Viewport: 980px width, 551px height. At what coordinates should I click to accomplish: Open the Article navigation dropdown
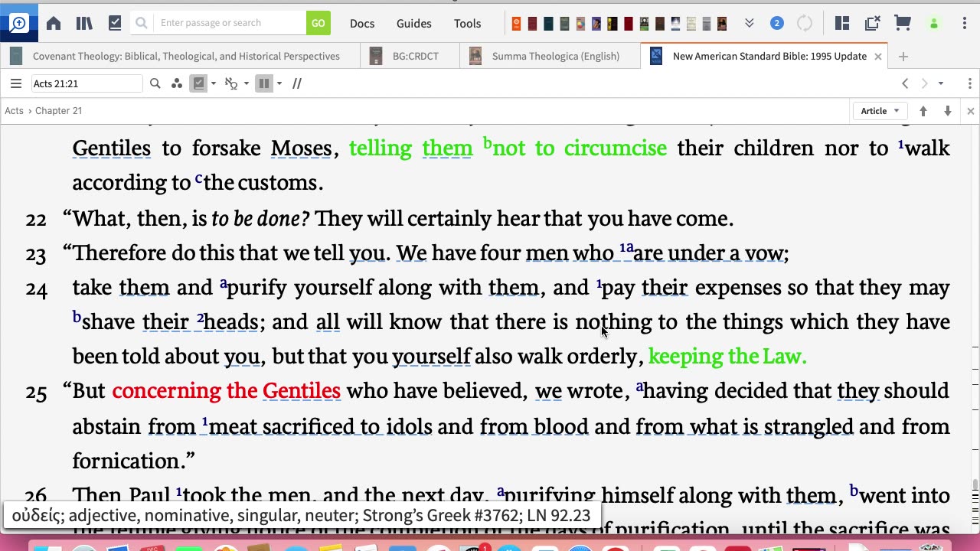[x=880, y=111]
